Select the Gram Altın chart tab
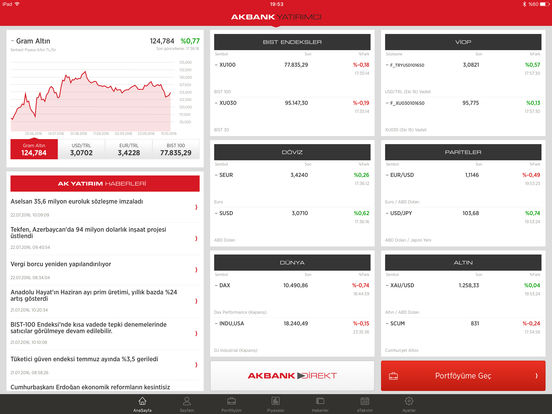This screenshot has height=414, width=552. click(34, 149)
